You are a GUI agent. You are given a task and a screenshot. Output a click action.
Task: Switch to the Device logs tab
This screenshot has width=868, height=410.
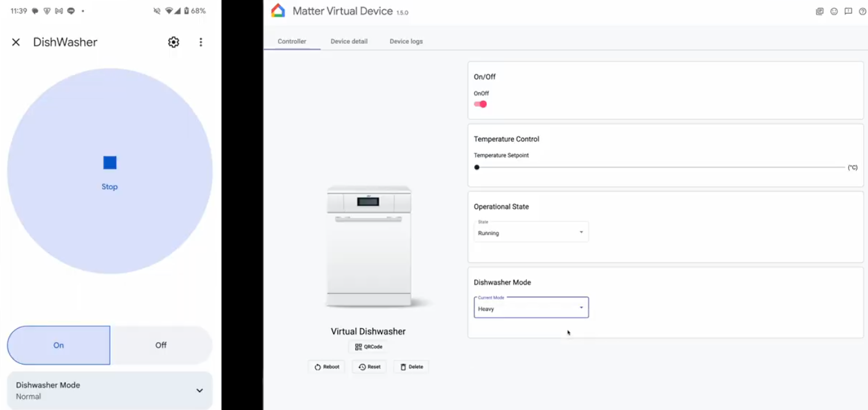coord(406,41)
